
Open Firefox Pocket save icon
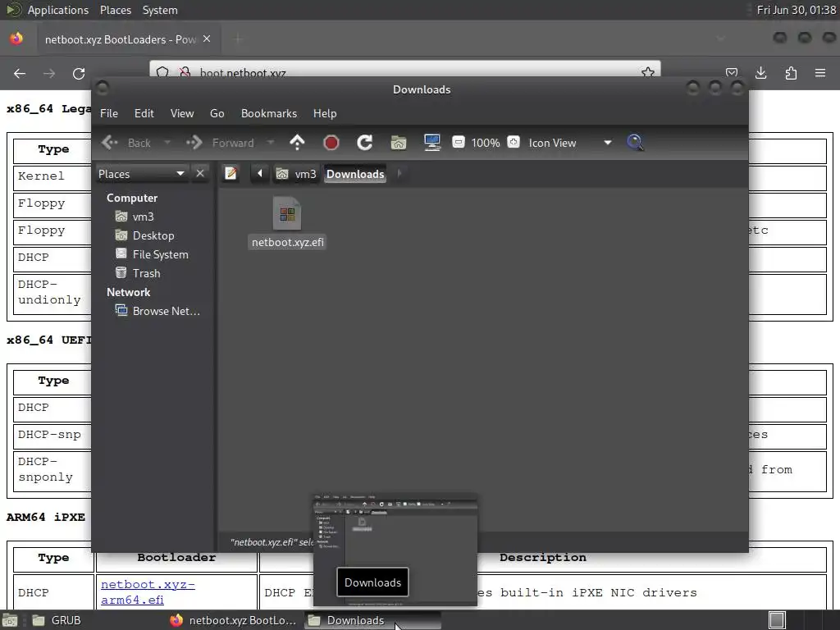coord(731,73)
